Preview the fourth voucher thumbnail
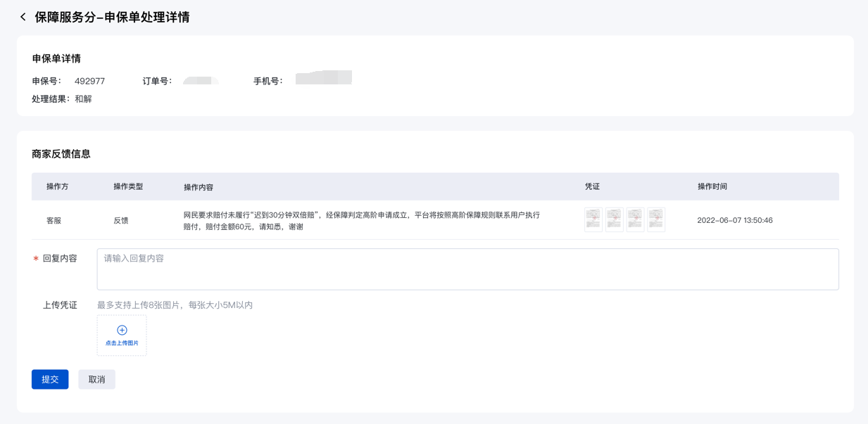 pos(656,219)
